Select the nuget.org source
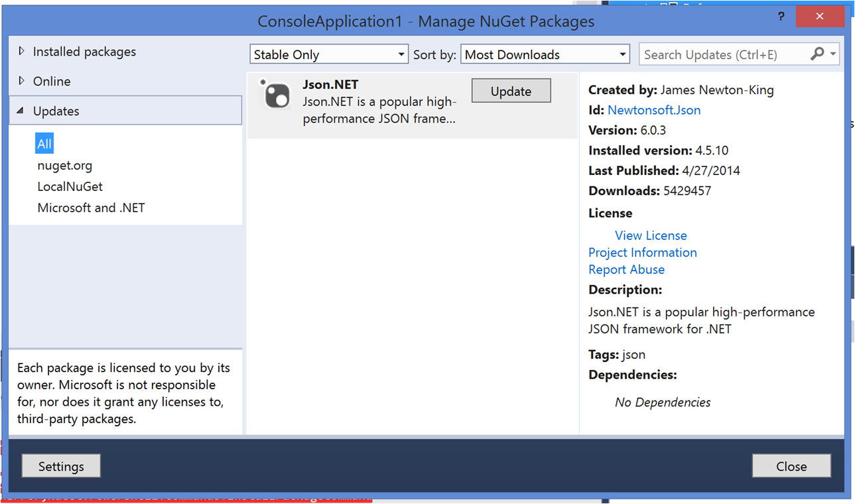This screenshot has height=504, width=855. (x=64, y=165)
